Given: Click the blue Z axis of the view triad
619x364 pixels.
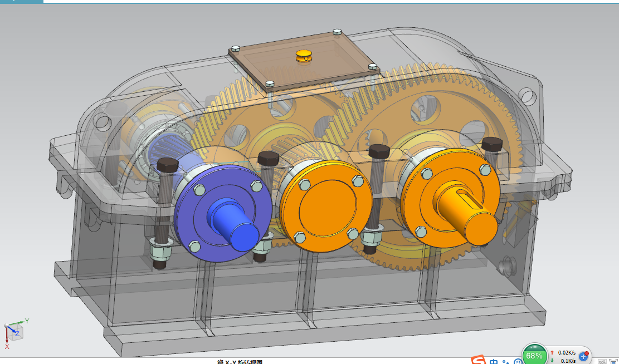Looking at the screenshot, I should coord(13,331).
